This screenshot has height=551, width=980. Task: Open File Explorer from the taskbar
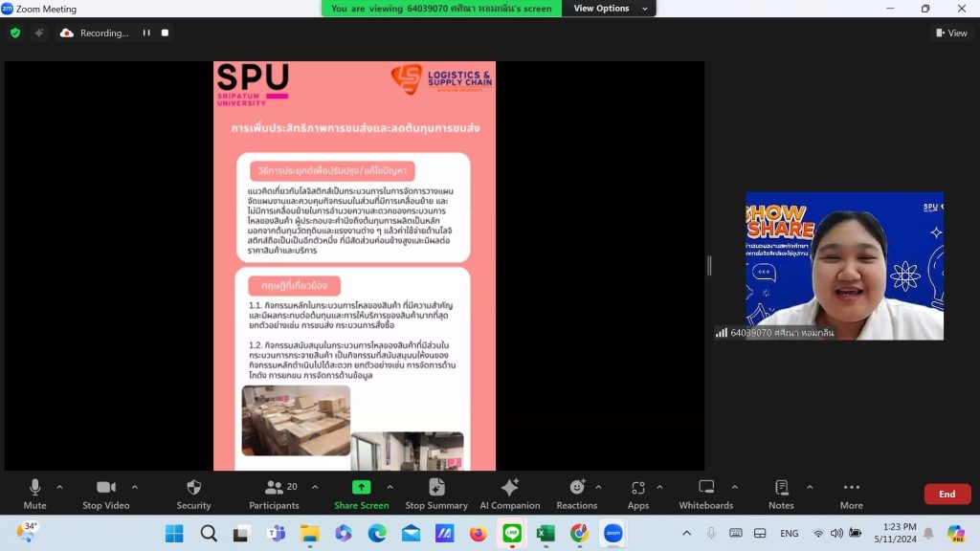click(309, 533)
